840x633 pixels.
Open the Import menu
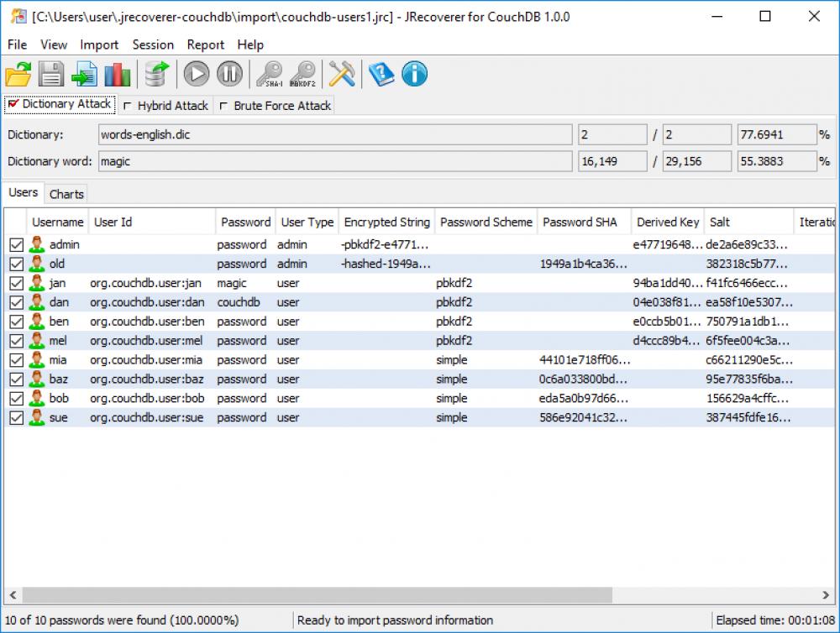click(x=98, y=44)
